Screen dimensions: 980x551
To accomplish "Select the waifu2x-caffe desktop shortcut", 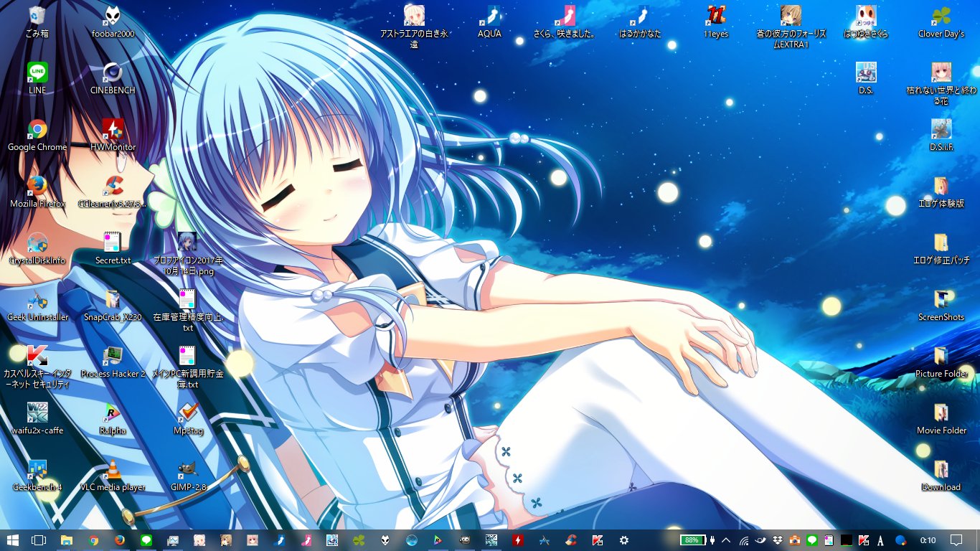I will [x=37, y=418].
